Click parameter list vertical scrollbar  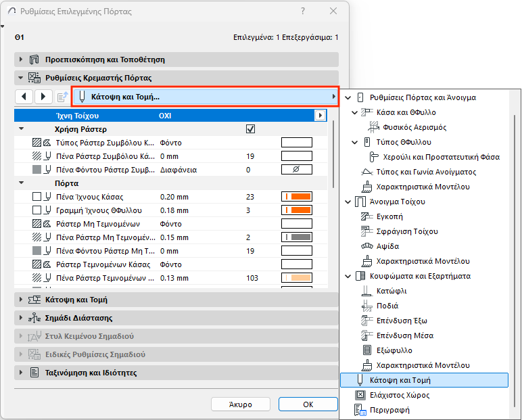(333, 155)
